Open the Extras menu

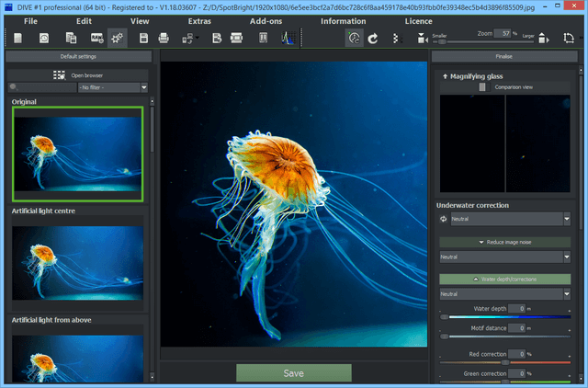198,20
